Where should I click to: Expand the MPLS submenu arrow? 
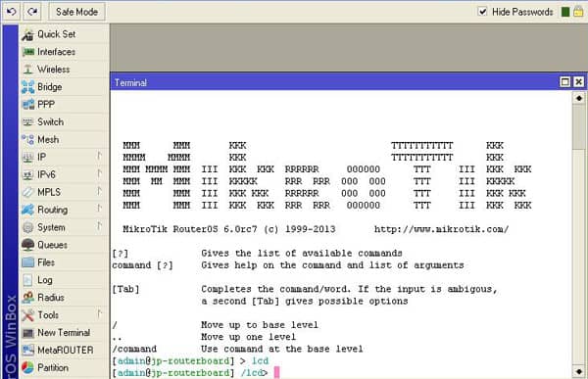click(99, 191)
